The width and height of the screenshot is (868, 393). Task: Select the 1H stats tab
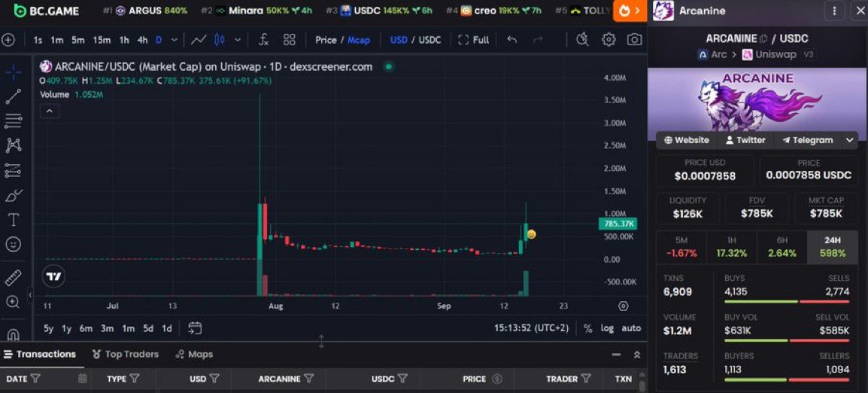click(731, 247)
